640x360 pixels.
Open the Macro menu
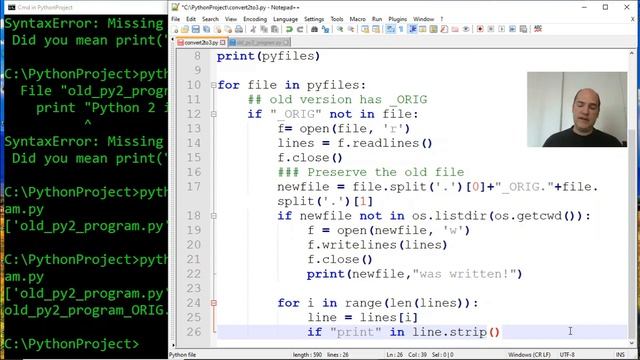click(x=358, y=19)
